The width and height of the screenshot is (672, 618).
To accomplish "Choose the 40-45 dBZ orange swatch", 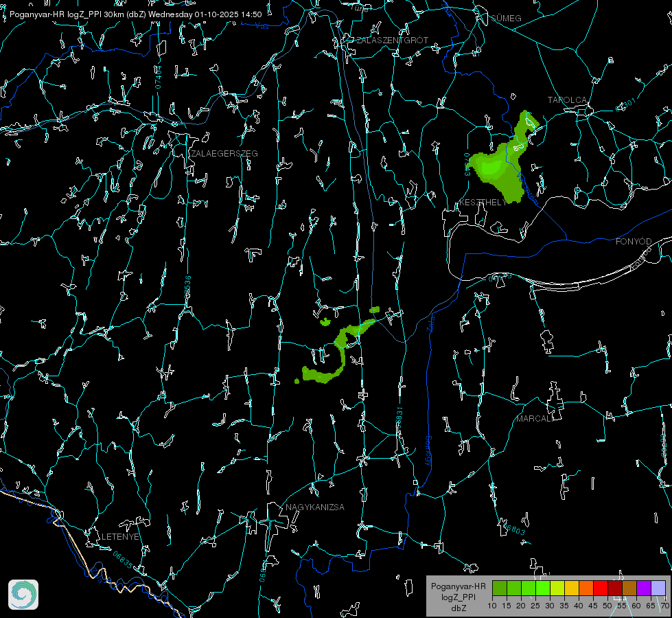I will pos(586,588).
